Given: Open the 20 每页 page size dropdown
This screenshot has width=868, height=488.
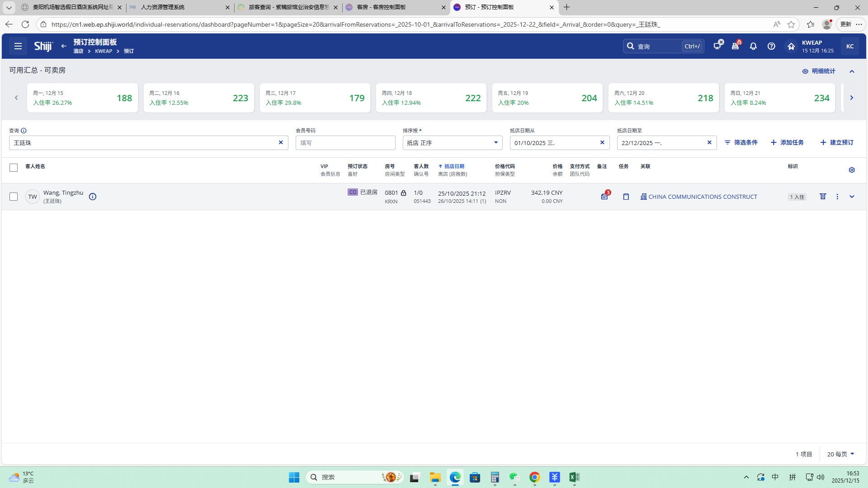Looking at the screenshot, I should tap(840, 454).
